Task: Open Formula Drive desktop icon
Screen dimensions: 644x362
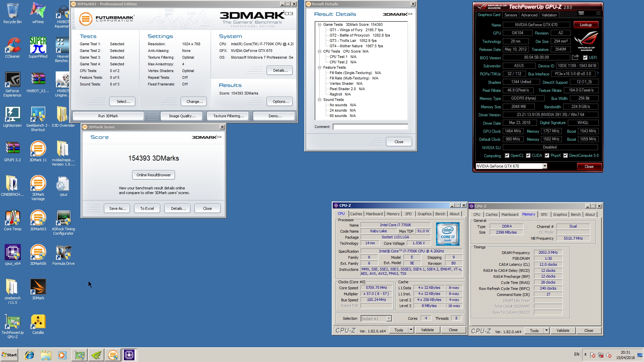Action: click(x=63, y=255)
